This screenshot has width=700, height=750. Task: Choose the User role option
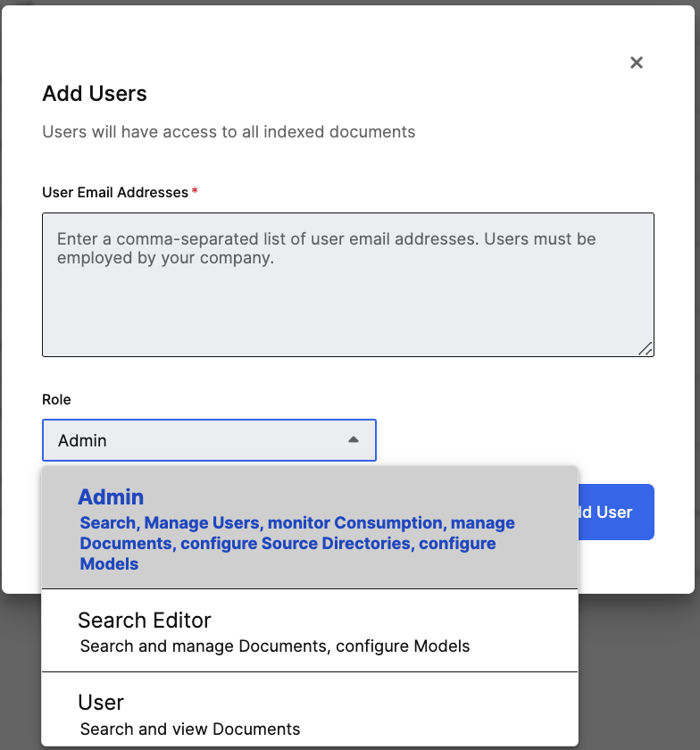(101, 702)
